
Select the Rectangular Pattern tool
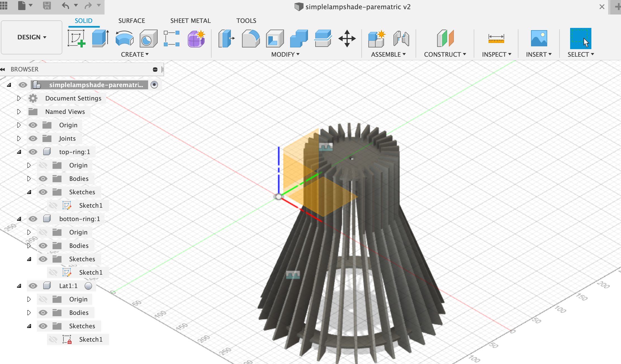click(172, 38)
